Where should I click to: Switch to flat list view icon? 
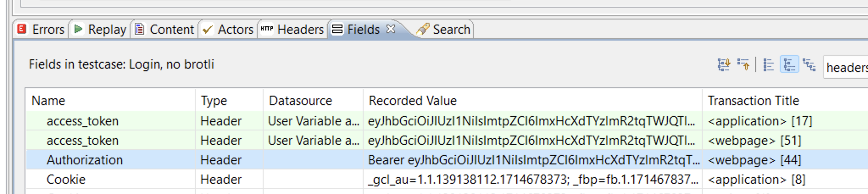point(768,65)
